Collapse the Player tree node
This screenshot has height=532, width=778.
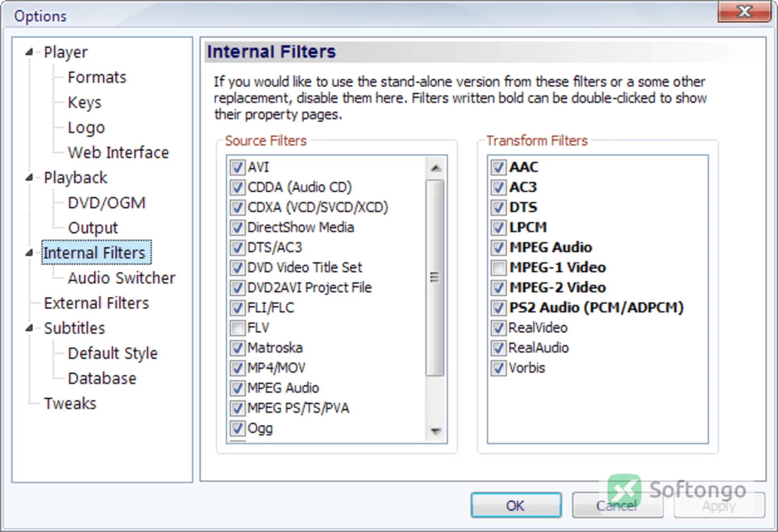pyautogui.click(x=29, y=52)
